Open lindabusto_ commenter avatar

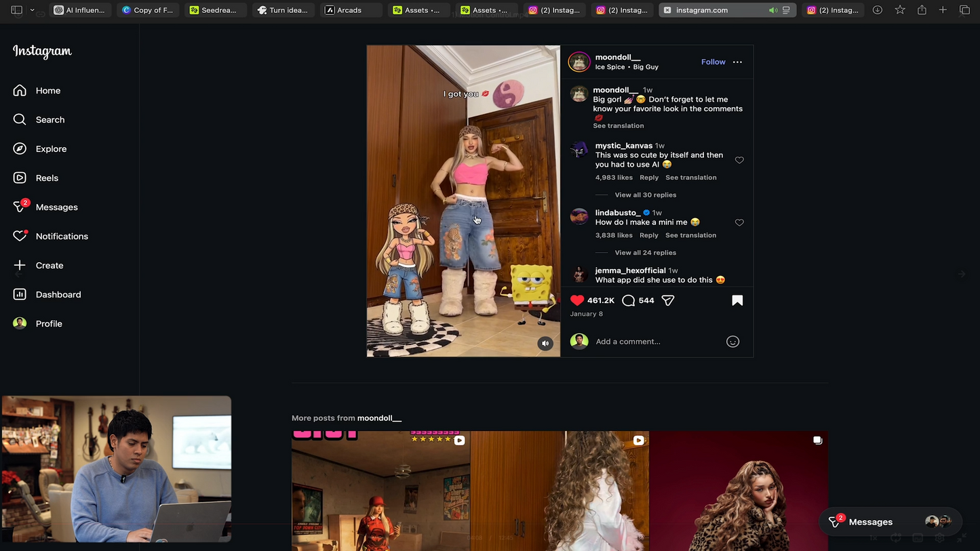(579, 216)
